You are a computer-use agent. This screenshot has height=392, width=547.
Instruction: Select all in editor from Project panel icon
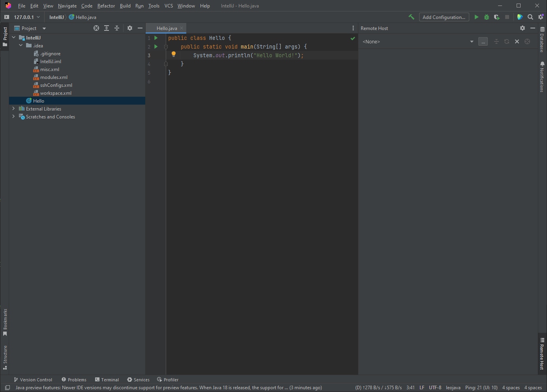96,28
